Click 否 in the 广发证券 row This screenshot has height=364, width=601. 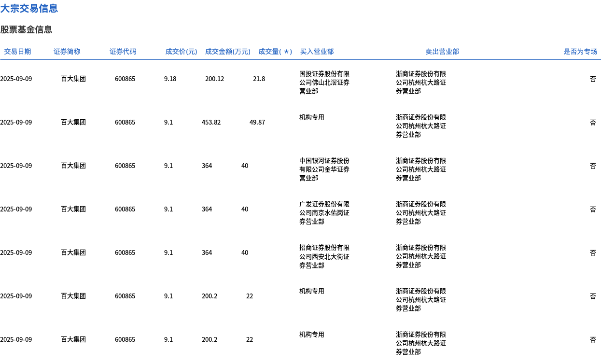tap(593, 209)
